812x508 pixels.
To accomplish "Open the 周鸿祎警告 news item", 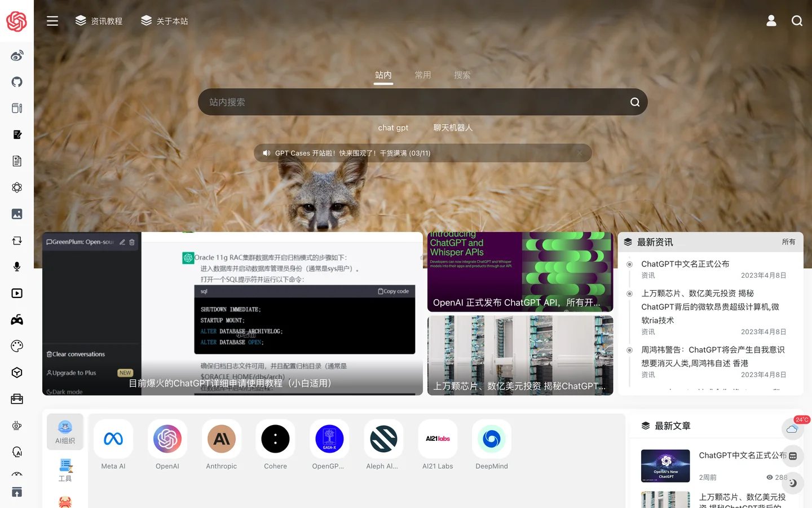I will click(713, 356).
